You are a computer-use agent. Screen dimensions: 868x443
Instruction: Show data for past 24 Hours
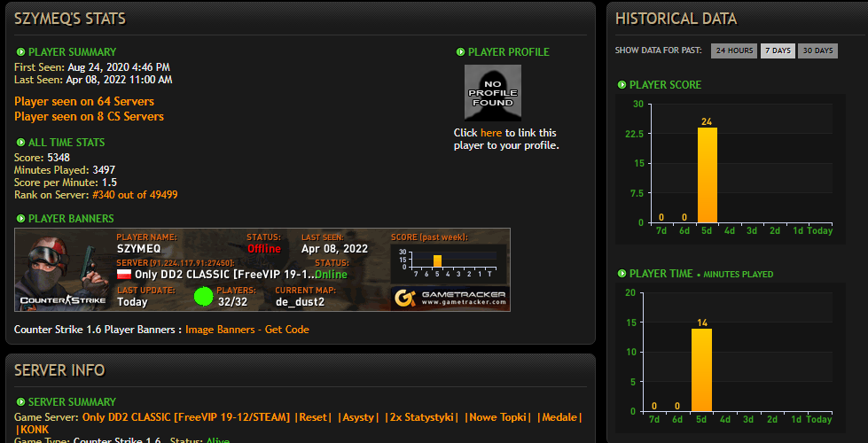734,51
